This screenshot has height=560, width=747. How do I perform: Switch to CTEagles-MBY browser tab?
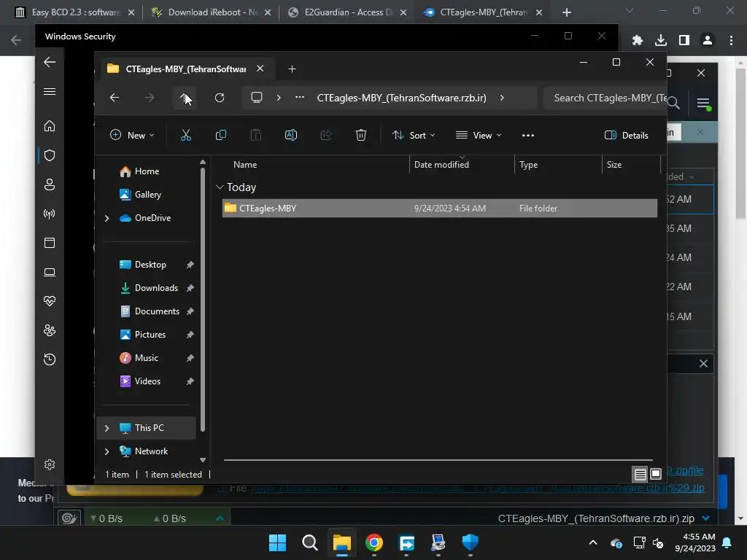(483, 12)
